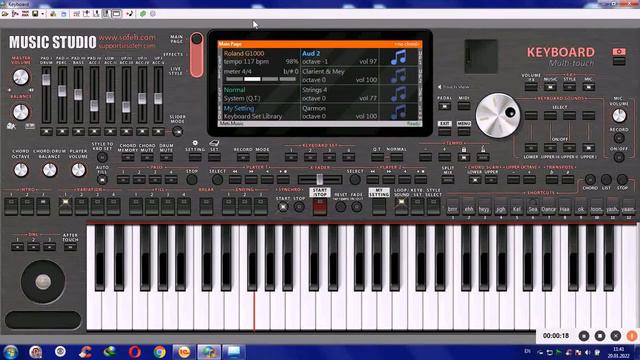Click the Sea shortcut button

coord(533,208)
